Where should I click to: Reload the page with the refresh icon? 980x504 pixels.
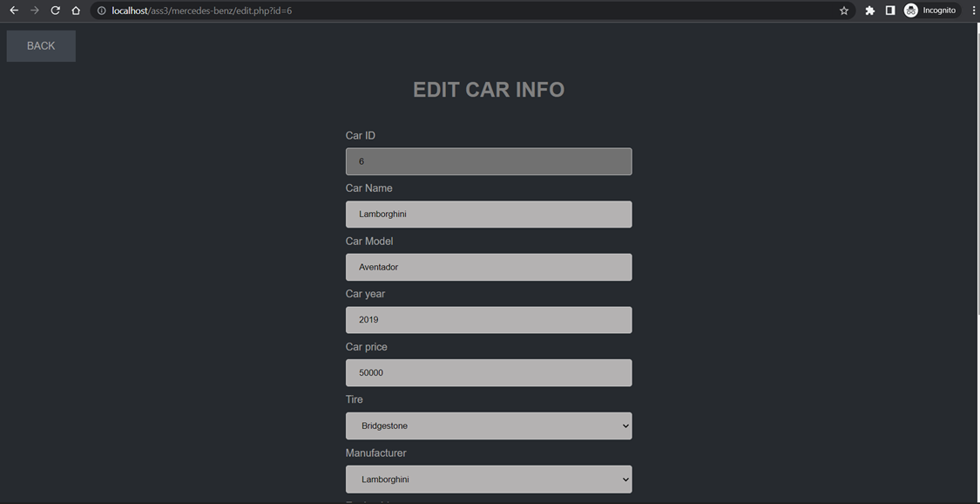[x=54, y=10]
